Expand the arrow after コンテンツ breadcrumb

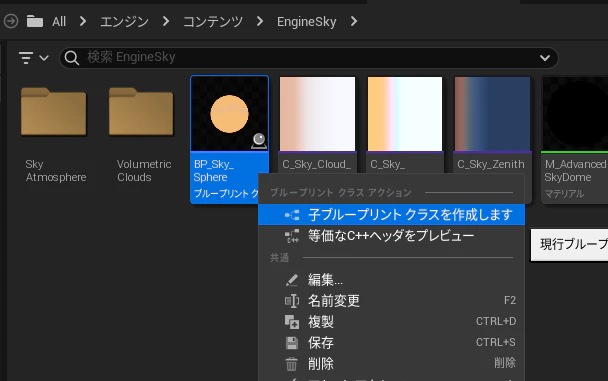(260, 21)
